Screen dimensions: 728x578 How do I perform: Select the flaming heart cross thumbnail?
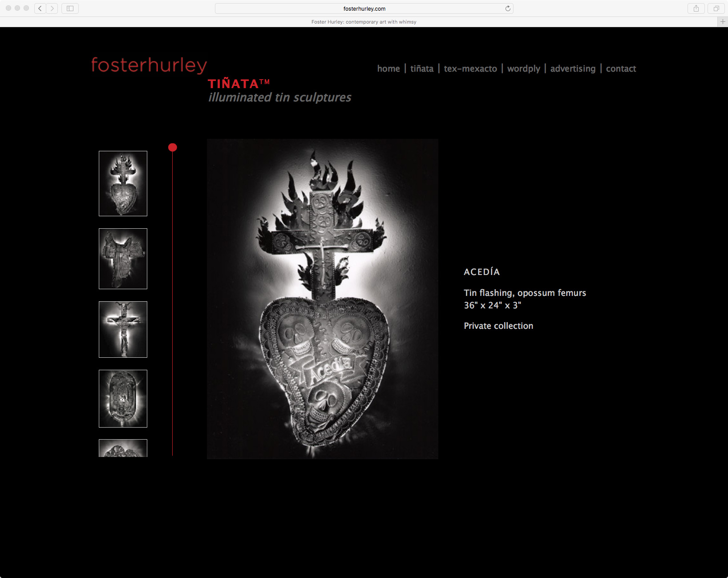click(123, 183)
